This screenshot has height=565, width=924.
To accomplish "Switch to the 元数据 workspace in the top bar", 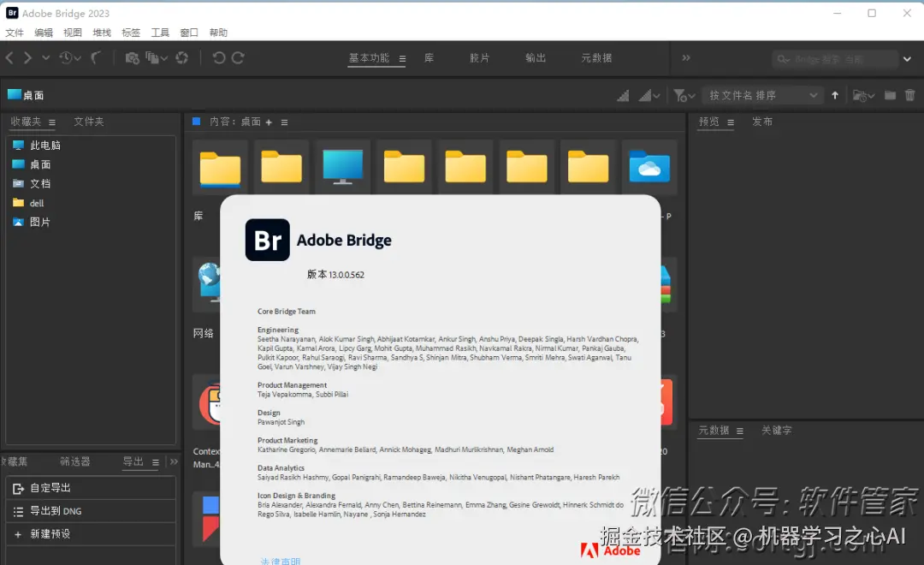I will click(596, 58).
